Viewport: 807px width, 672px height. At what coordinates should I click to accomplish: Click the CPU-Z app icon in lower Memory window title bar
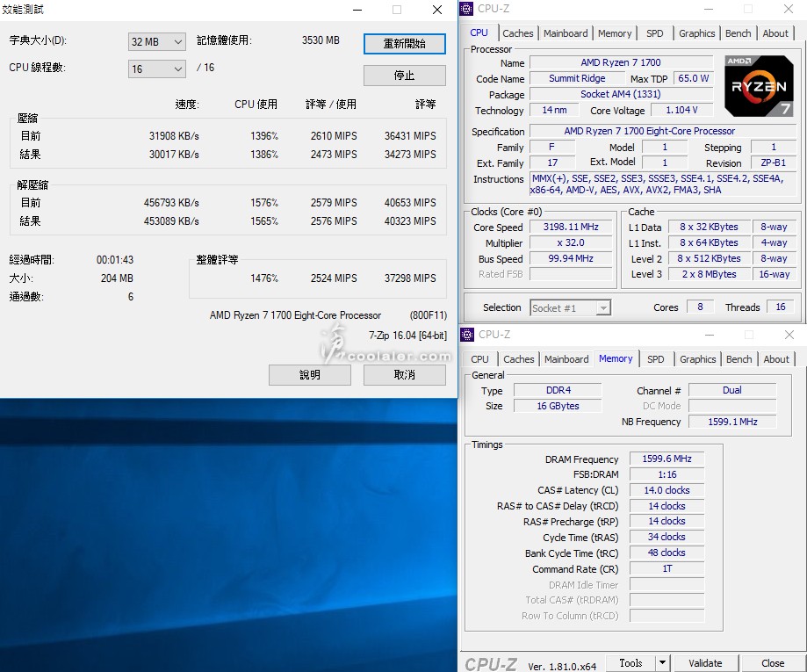(x=467, y=335)
